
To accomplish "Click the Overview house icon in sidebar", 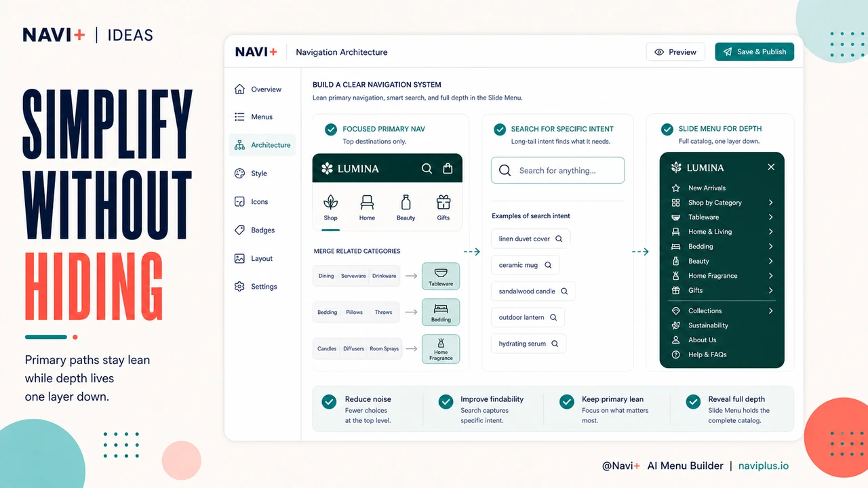I will point(239,89).
